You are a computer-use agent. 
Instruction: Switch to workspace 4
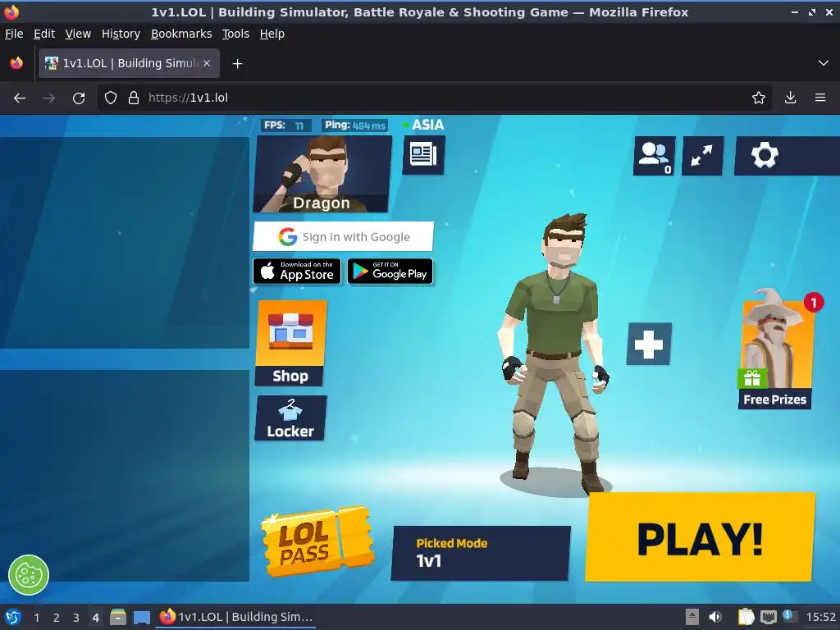[x=96, y=618]
